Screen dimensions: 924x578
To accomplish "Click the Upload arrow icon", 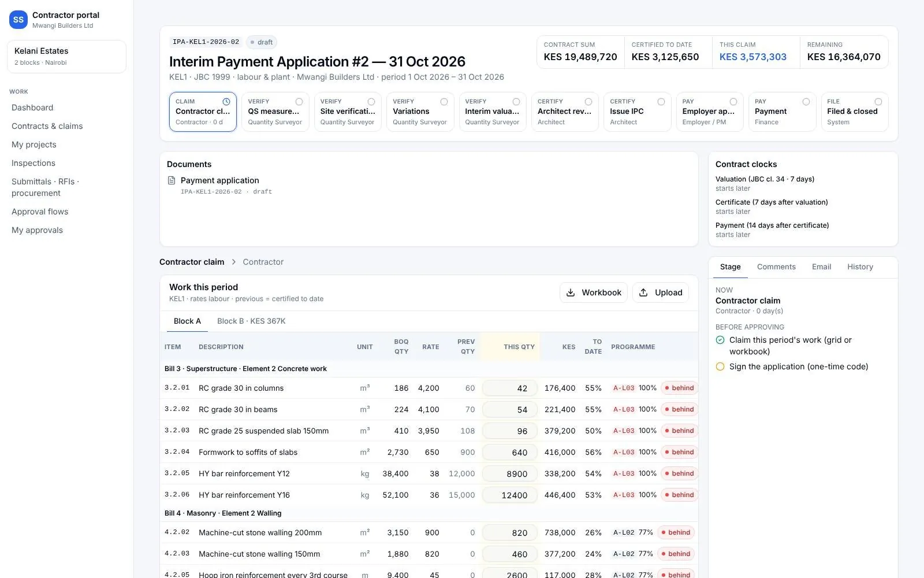I will point(643,292).
